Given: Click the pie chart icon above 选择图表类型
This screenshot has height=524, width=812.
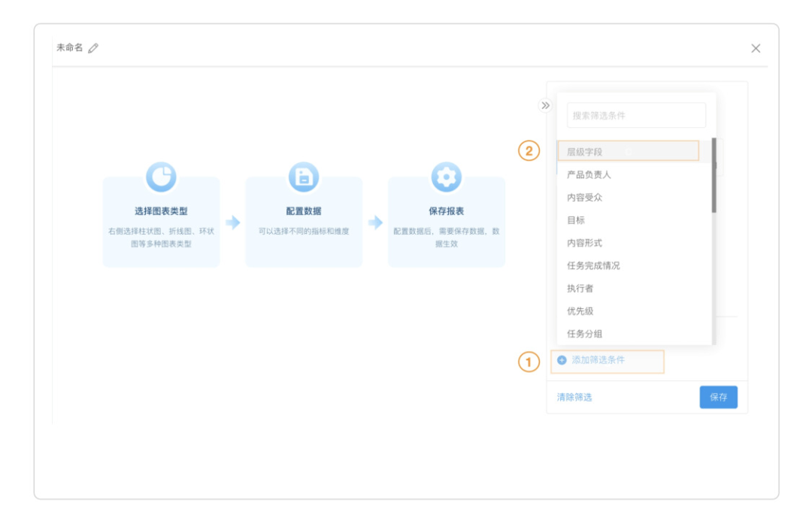Looking at the screenshot, I should pyautogui.click(x=161, y=177).
